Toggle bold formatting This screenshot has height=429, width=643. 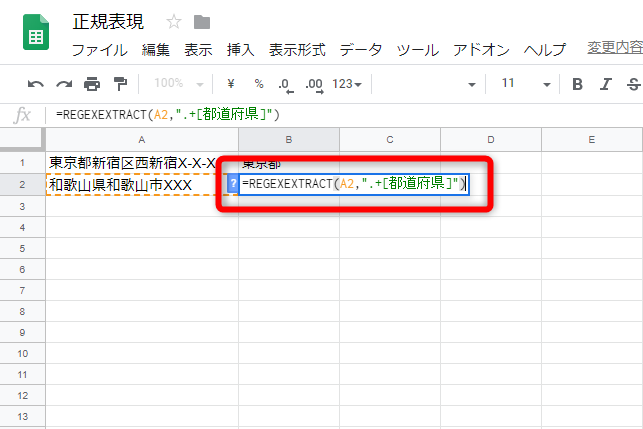[x=577, y=84]
